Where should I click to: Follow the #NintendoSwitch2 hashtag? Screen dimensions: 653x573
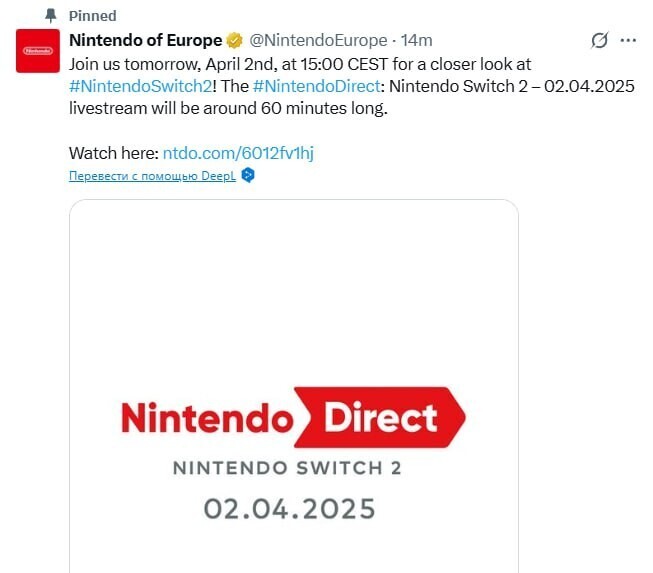[136, 85]
